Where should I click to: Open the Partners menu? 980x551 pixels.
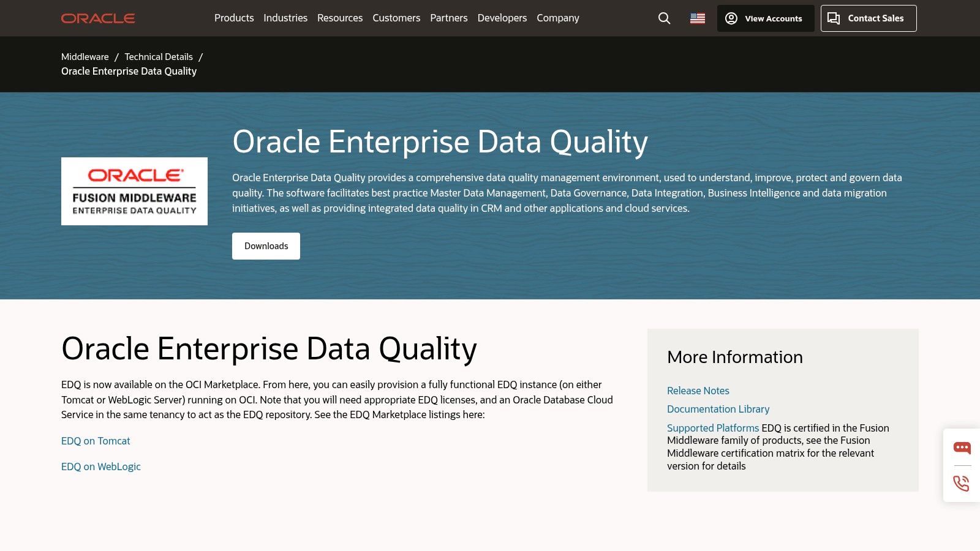pyautogui.click(x=449, y=18)
